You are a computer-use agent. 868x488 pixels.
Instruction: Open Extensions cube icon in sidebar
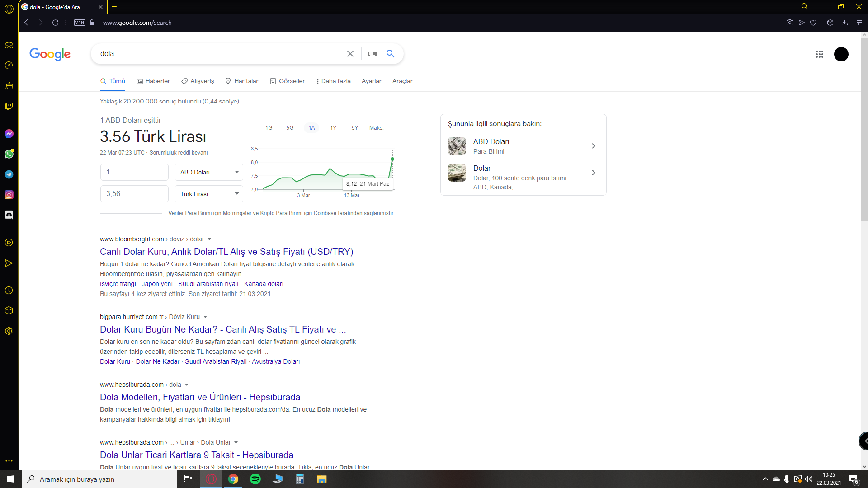click(x=9, y=311)
